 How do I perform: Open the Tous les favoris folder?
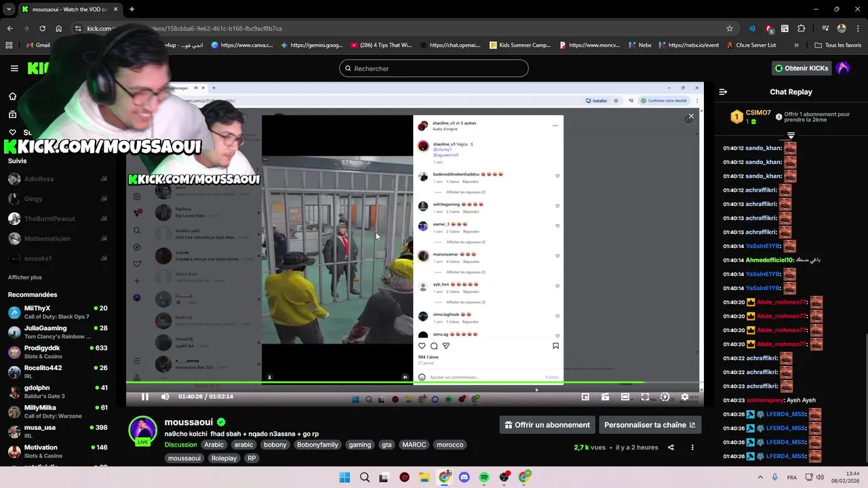pyautogui.click(x=838, y=45)
